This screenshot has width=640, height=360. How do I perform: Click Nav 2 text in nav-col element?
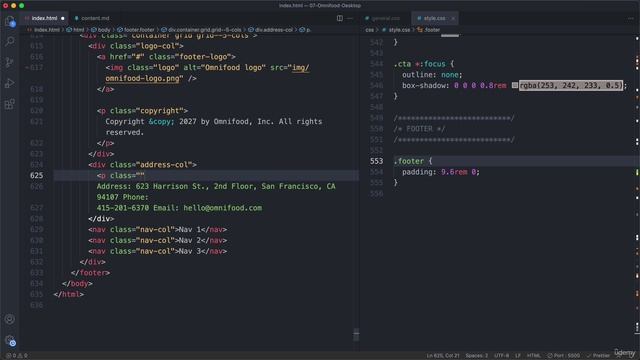190,240
